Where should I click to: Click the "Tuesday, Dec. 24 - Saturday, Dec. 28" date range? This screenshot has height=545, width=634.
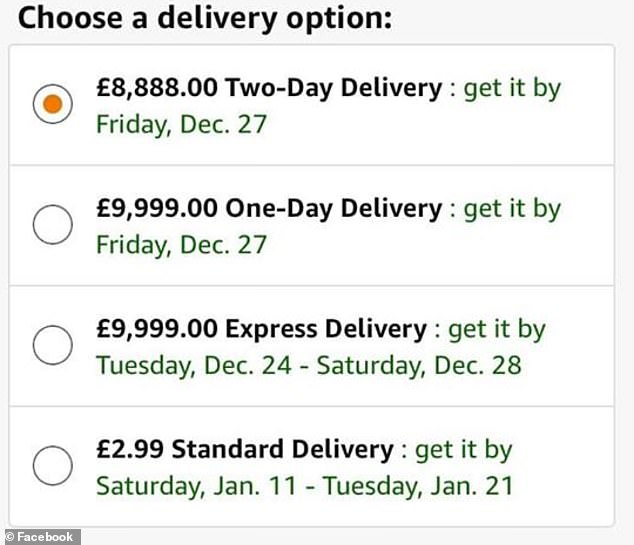click(x=308, y=365)
